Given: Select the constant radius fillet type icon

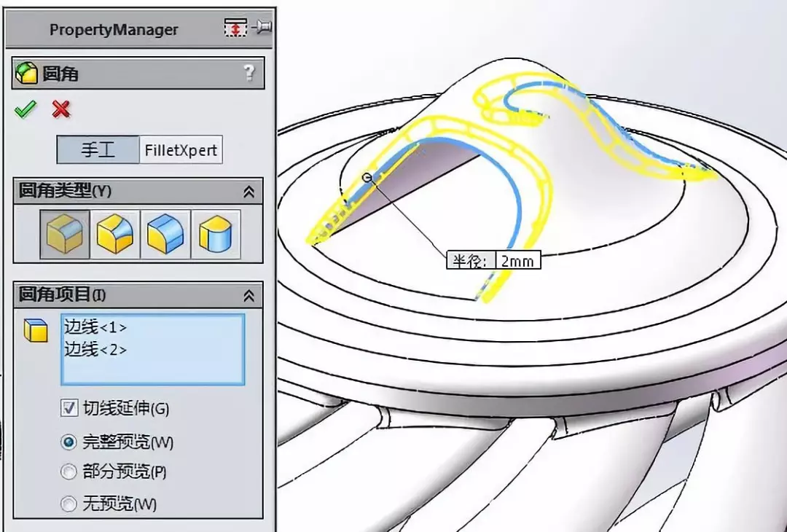Looking at the screenshot, I should (x=66, y=235).
